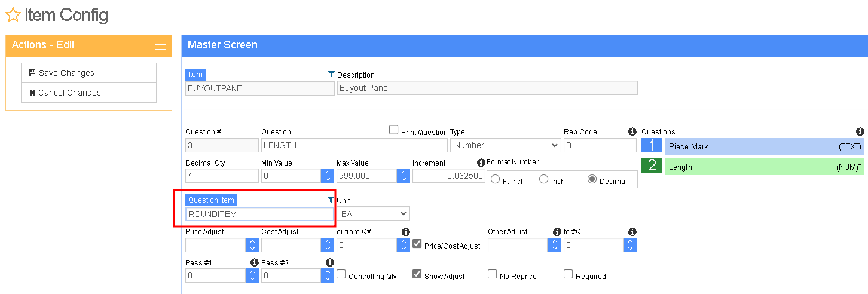Click the Pass #1 value field
This screenshot has width=868, height=294.
coord(216,275)
